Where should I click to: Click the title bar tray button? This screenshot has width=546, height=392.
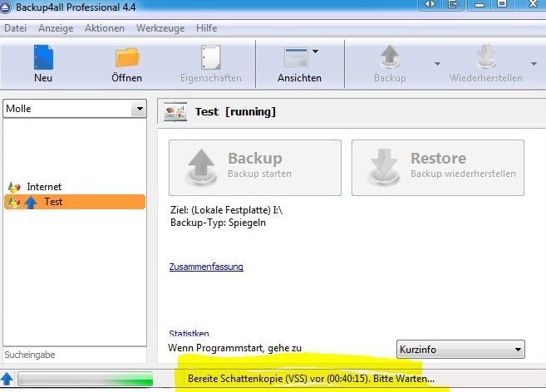point(453,4)
